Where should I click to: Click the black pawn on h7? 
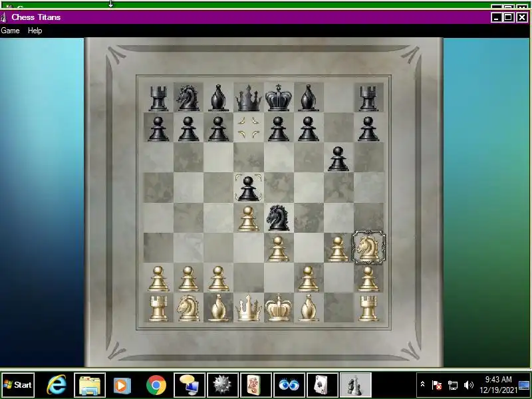(x=368, y=128)
